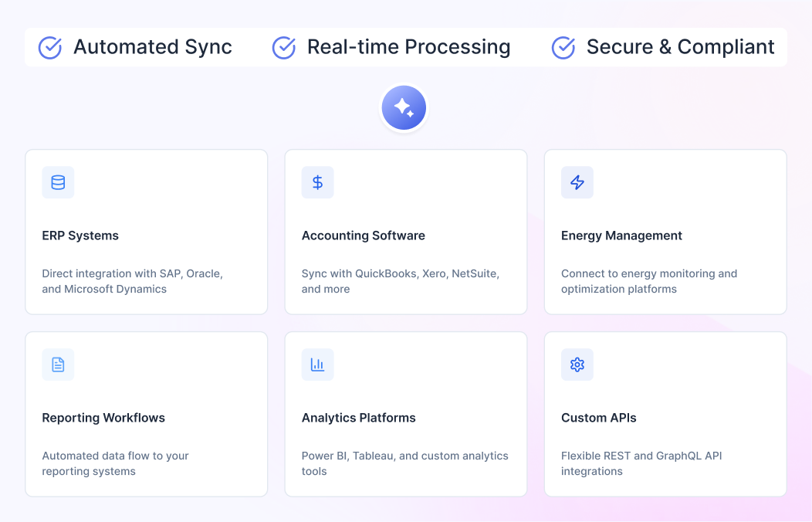This screenshot has height=522, width=812.
Task: Click the database icon in ERP Systems card
Action: pyautogui.click(x=58, y=182)
